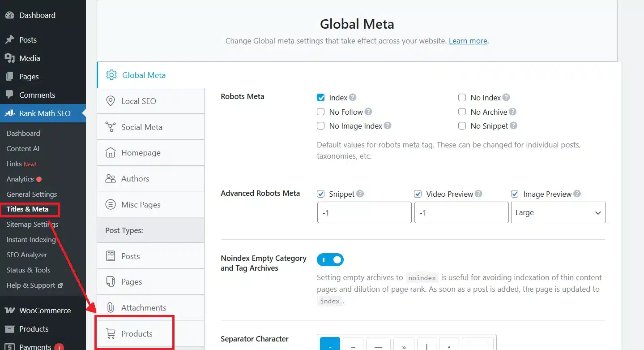Open the Image Preview size dropdown
Viewport: 644px width, 350px height.
tap(558, 212)
